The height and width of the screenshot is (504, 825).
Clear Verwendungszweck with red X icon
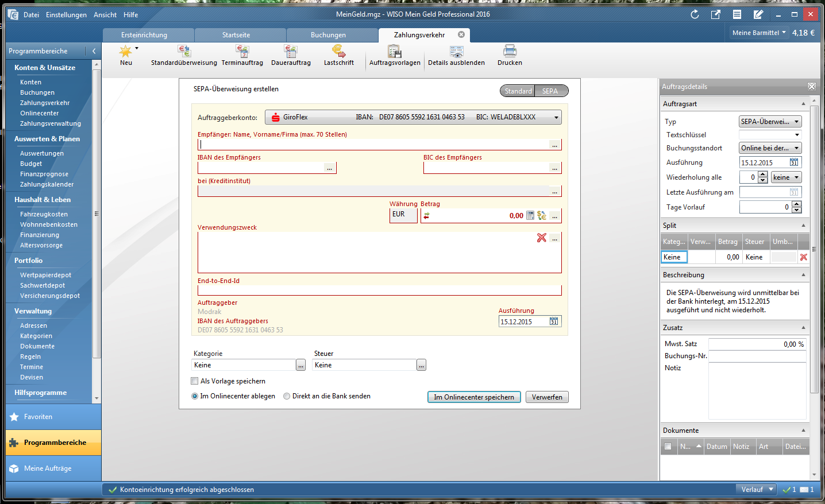pyautogui.click(x=542, y=238)
